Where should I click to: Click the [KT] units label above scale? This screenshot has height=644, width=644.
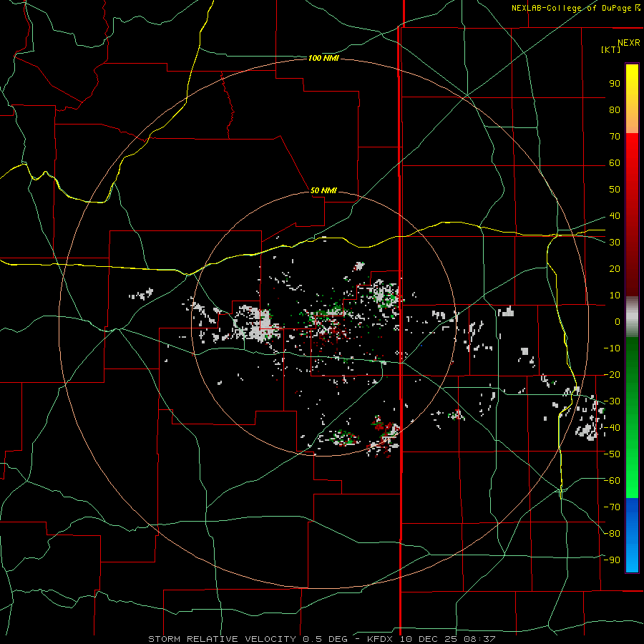coord(611,49)
